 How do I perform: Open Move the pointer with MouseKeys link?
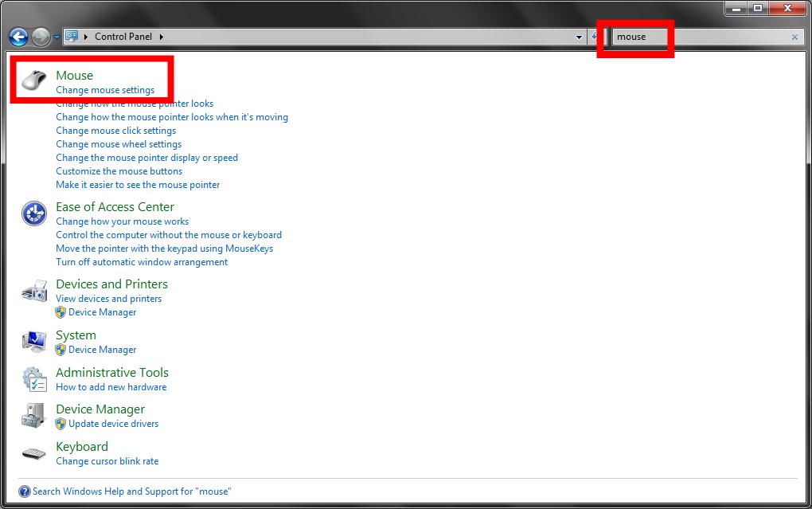coord(165,248)
